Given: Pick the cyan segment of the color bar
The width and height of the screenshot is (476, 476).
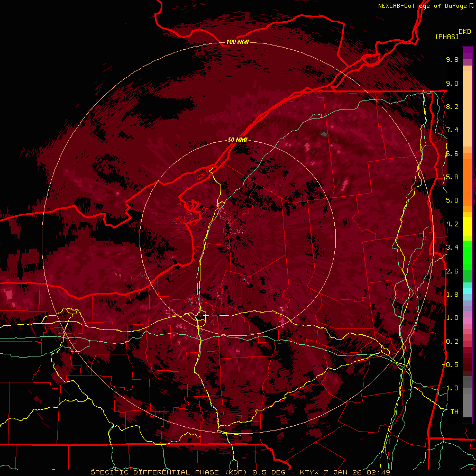Looking at the screenshot, I should click(x=467, y=291).
